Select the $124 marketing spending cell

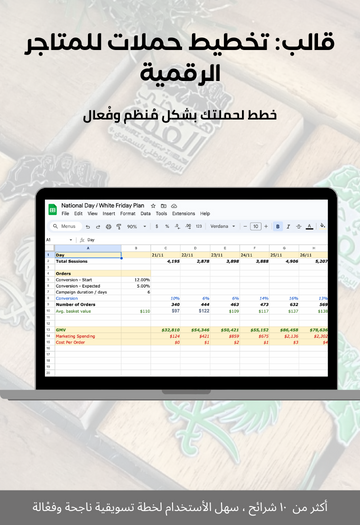(x=166, y=336)
